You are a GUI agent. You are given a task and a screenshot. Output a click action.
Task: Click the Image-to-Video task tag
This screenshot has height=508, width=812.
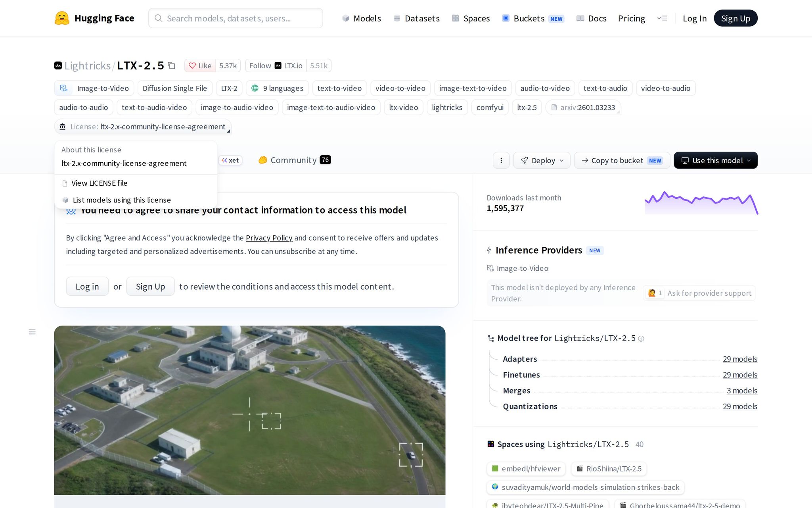point(94,88)
